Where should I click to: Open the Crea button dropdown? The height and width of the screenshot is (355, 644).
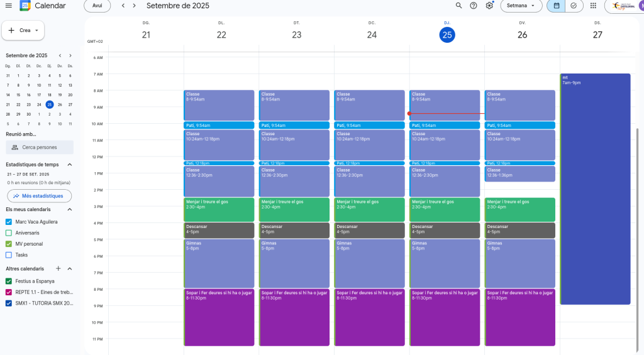(36, 30)
